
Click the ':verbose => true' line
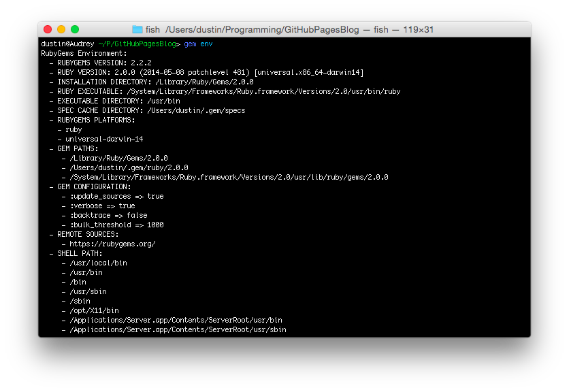(x=98, y=206)
